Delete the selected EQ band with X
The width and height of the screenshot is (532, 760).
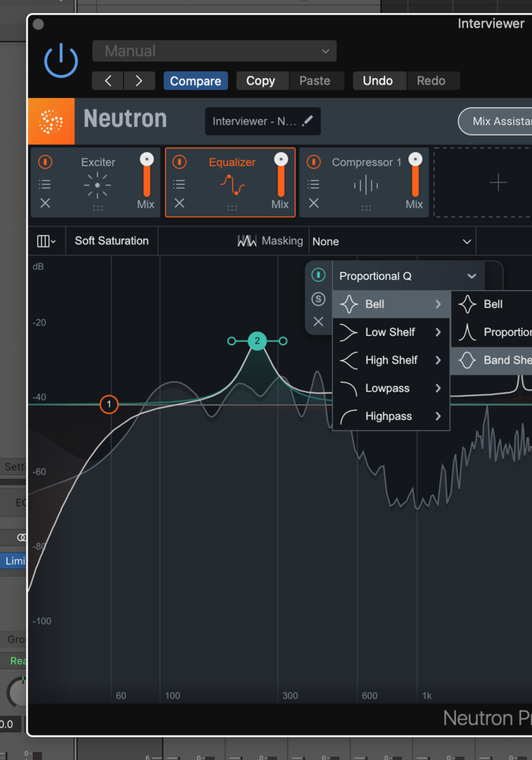[318, 321]
